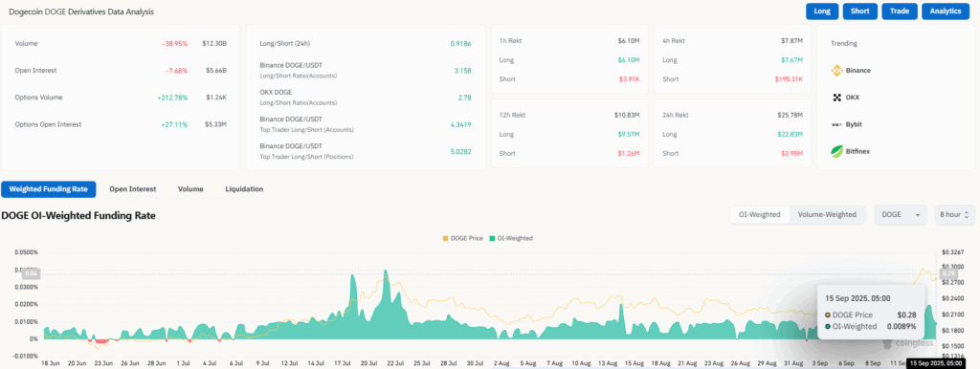Viewport: 980px width, 369px height.
Task: Click the Bitfinex leaf logo icon
Action: click(x=836, y=151)
